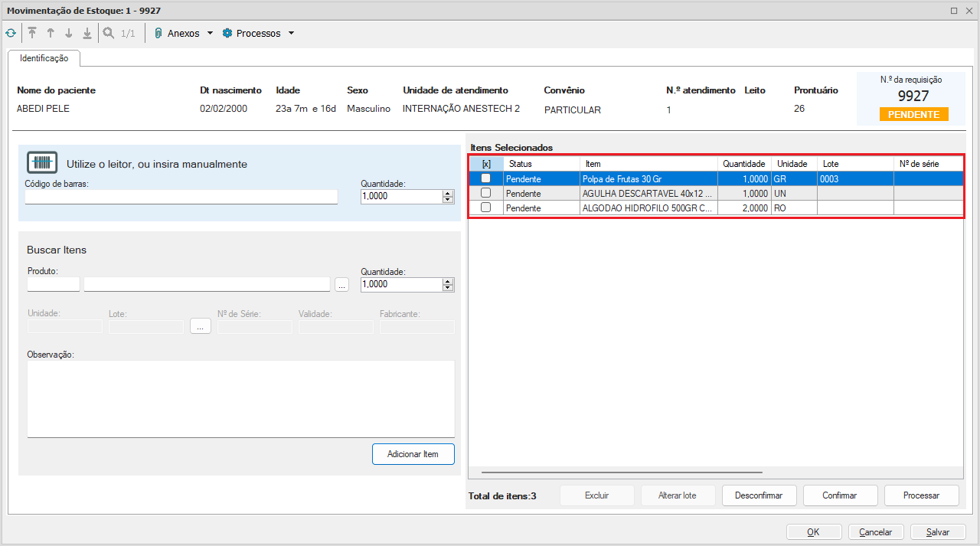
Task: Select the ALGODAO HIDROFILO 500GR item
Action: pyautogui.click(x=648, y=208)
